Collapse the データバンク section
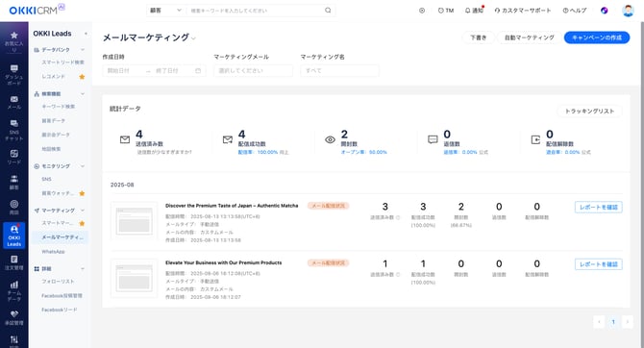The image size is (644, 348). coord(83,50)
